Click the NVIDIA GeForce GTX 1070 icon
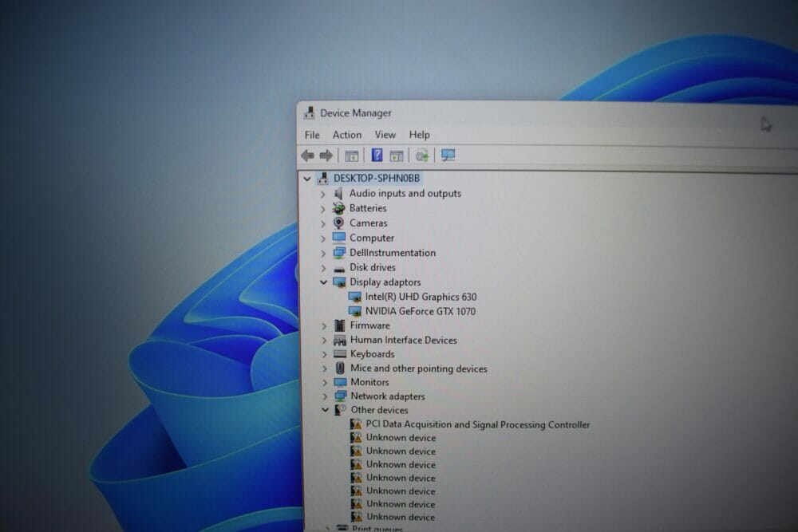 355,311
